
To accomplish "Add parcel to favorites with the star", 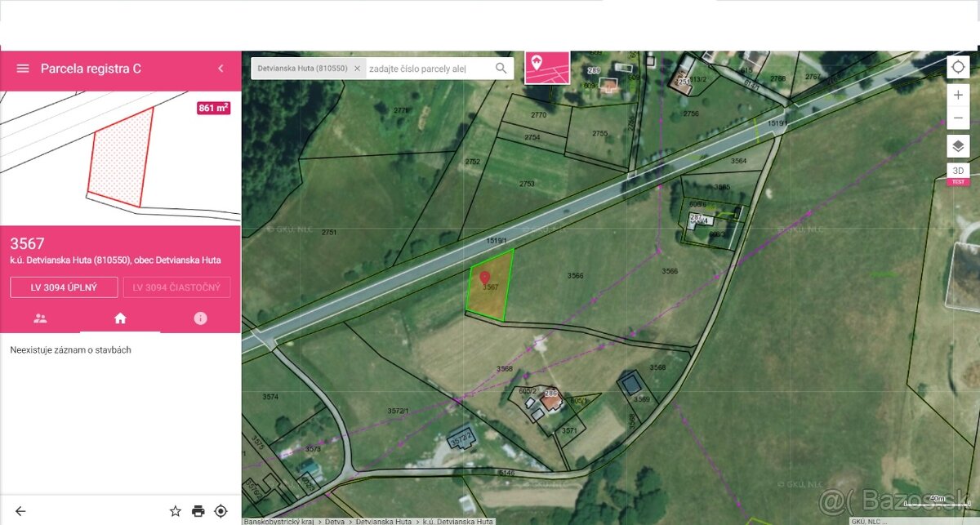I will click(175, 511).
